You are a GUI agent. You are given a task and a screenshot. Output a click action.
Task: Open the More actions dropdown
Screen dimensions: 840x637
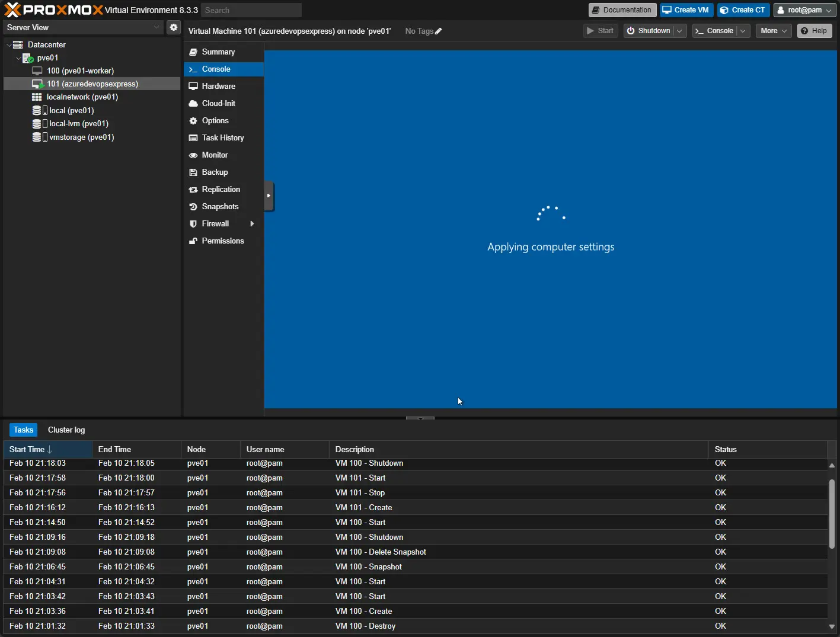774,31
